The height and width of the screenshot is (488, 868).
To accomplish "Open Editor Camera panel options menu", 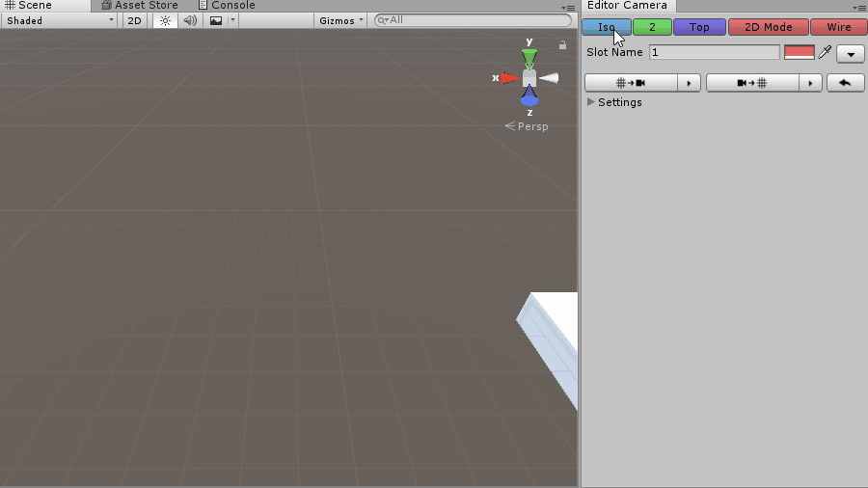I will 859,8.
